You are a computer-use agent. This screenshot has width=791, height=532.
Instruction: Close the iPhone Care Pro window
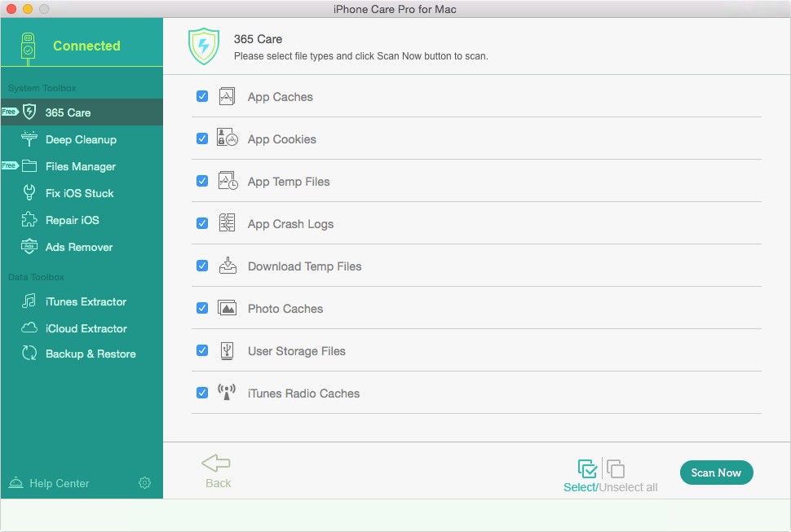point(11,9)
